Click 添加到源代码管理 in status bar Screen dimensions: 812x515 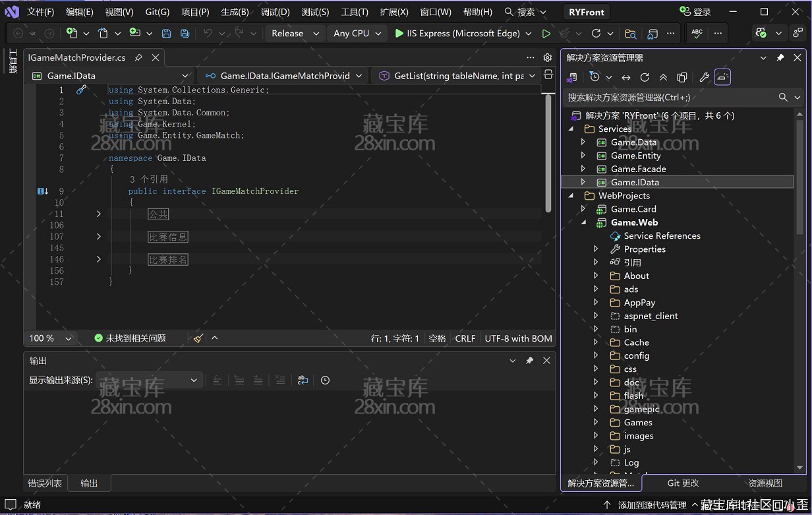pos(652,505)
